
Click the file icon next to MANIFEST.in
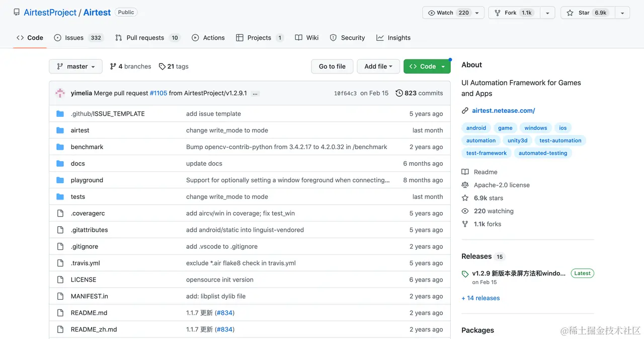click(60, 297)
